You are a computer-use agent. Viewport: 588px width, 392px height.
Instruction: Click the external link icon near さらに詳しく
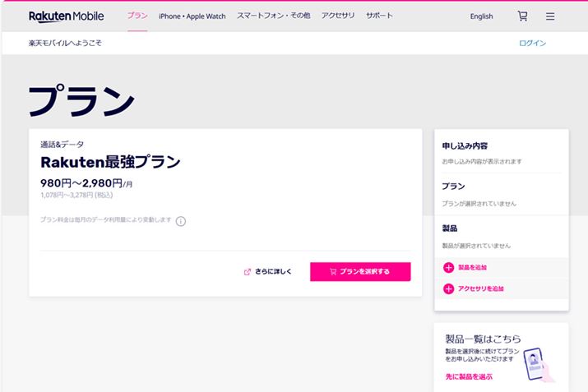(x=248, y=272)
